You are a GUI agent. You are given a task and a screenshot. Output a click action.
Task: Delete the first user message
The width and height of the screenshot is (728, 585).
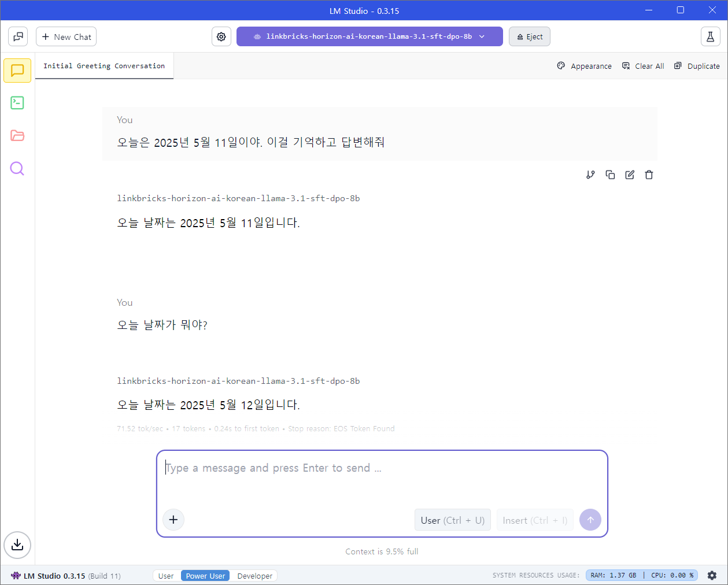pyautogui.click(x=649, y=175)
